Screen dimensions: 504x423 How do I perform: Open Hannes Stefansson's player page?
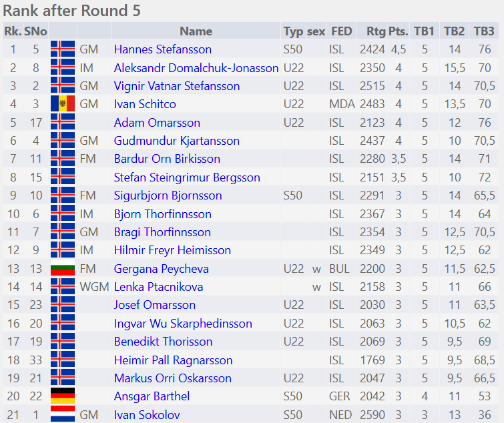tap(162, 49)
